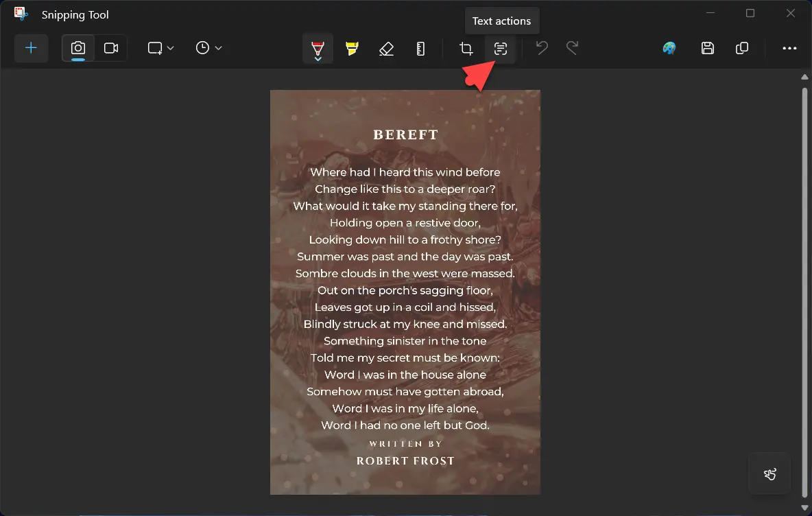Switch to Record video mode
Image resolution: width=812 pixels, height=516 pixels.
coord(111,48)
